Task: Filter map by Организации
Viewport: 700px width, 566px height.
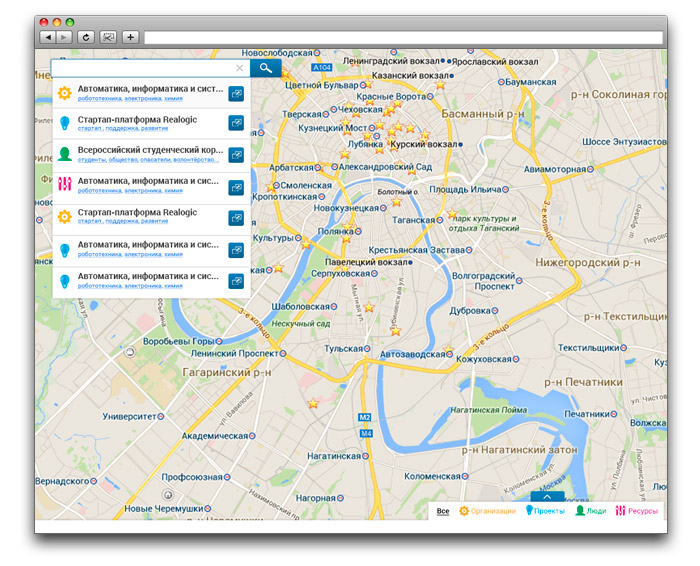Action: click(x=487, y=511)
